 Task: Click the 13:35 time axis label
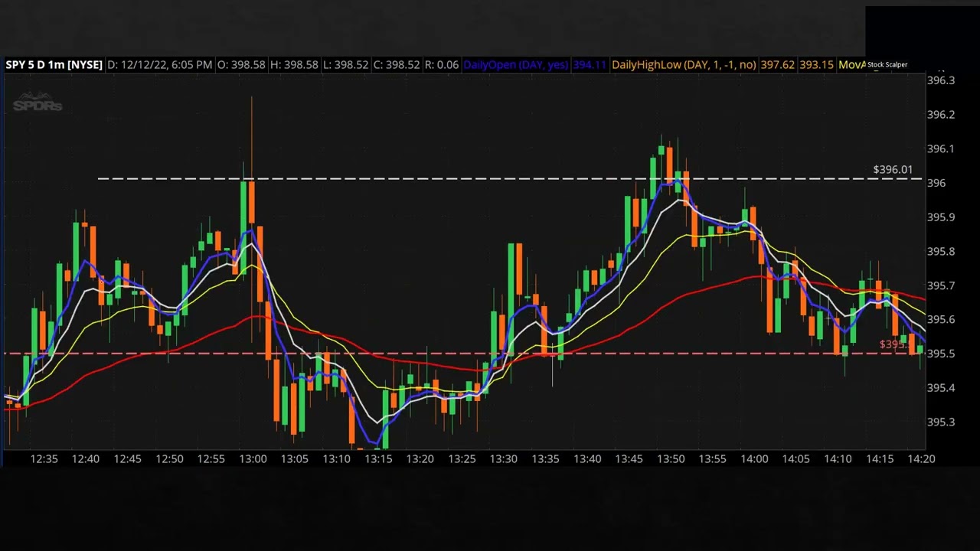(545, 459)
